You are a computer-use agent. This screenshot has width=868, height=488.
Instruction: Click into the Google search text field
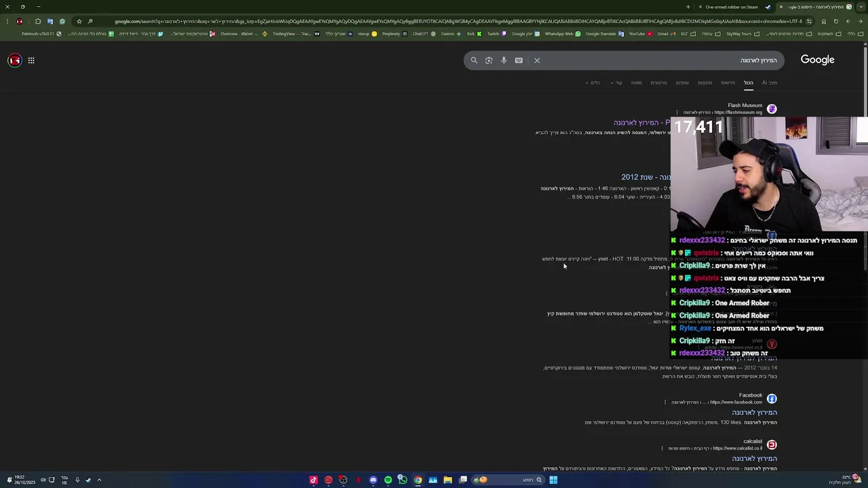(661, 60)
